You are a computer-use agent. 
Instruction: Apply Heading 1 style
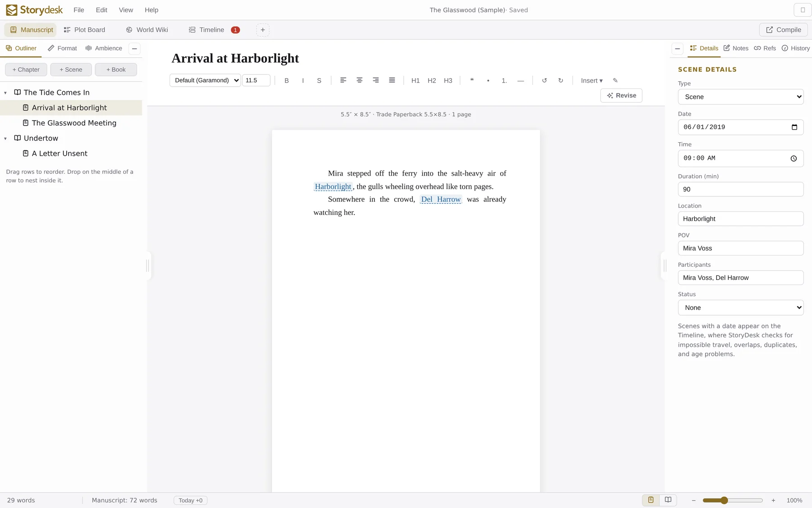pos(415,80)
